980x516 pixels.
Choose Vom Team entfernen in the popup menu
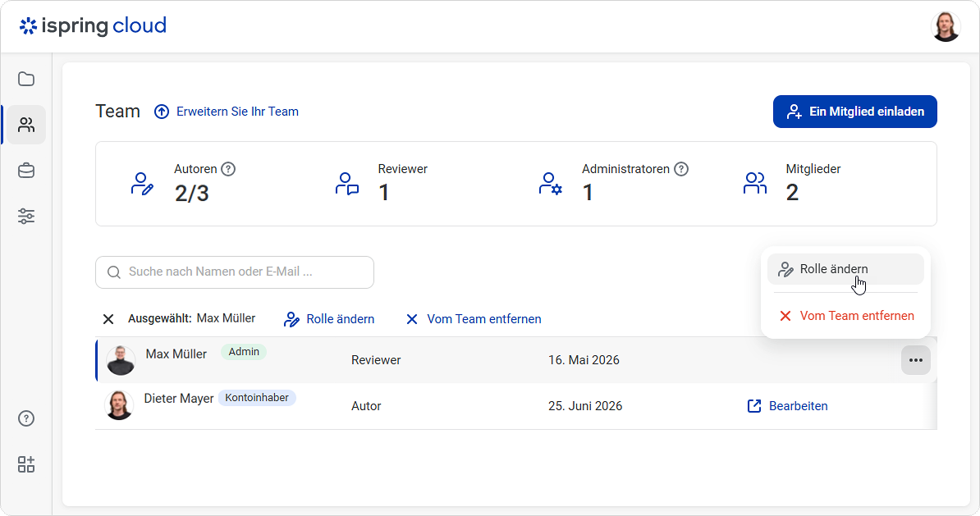coord(845,316)
